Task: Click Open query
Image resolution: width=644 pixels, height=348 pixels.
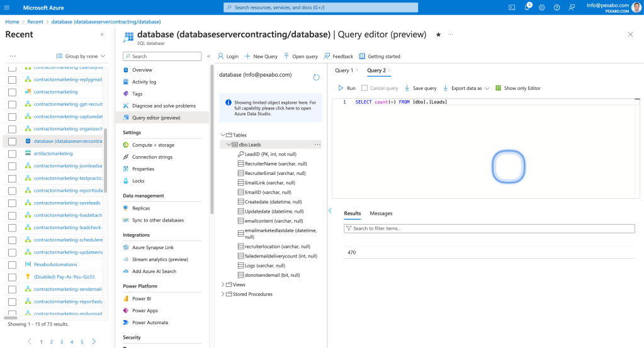Action: 301,56
